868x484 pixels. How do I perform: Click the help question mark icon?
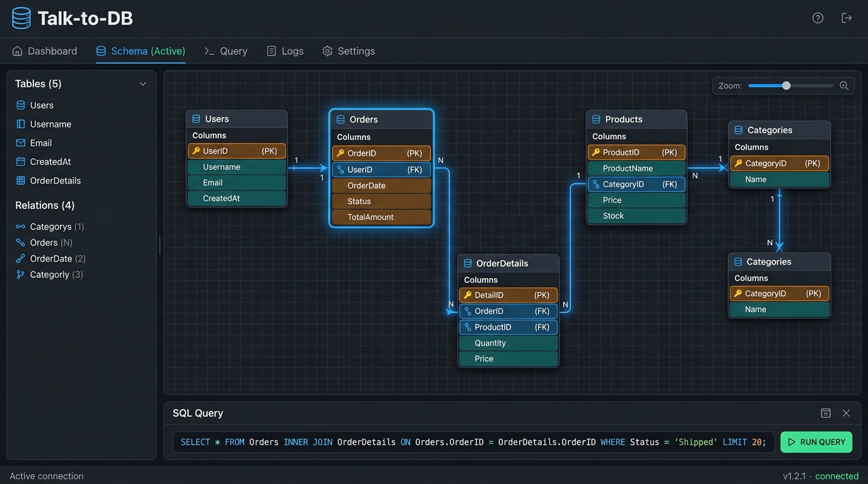point(818,18)
